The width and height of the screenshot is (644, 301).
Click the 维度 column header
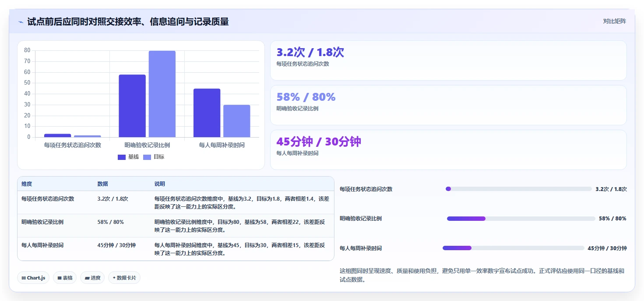(x=27, y=184)
